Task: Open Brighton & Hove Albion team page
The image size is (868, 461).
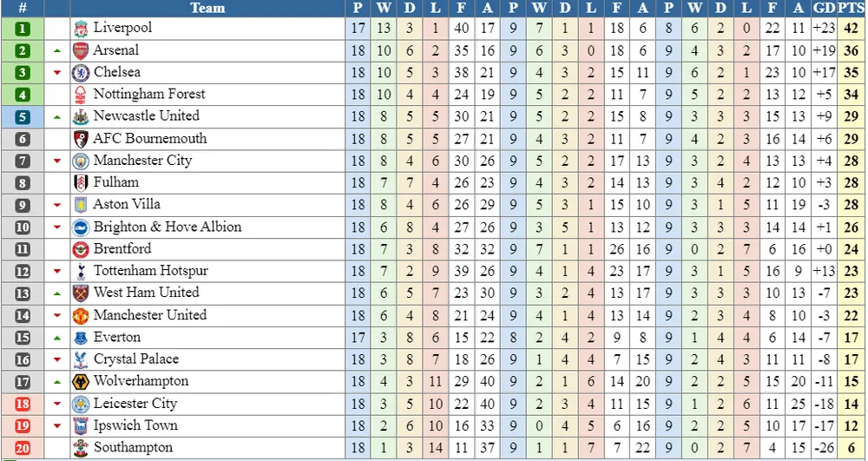Action: [168, 227]
